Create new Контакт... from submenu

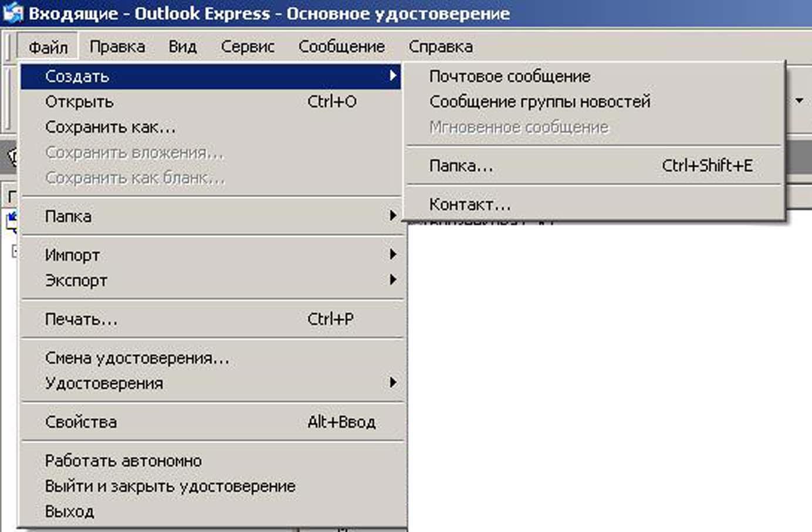click(x=594, y=204)
